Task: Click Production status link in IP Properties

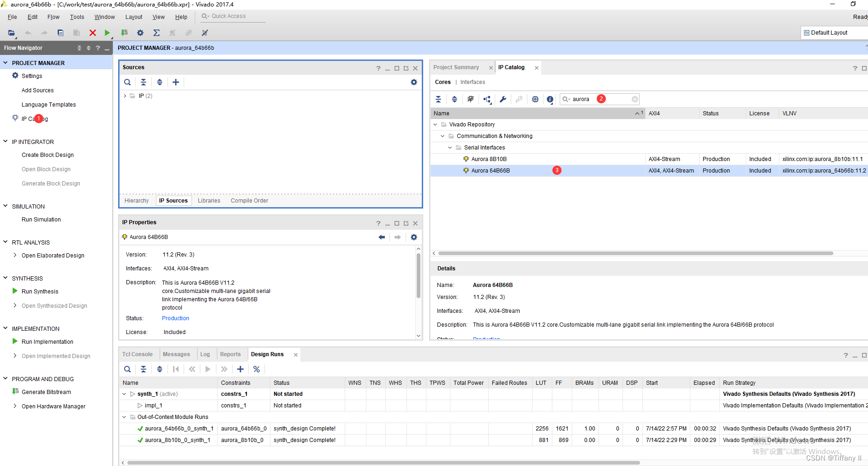Action: [175, 318]
